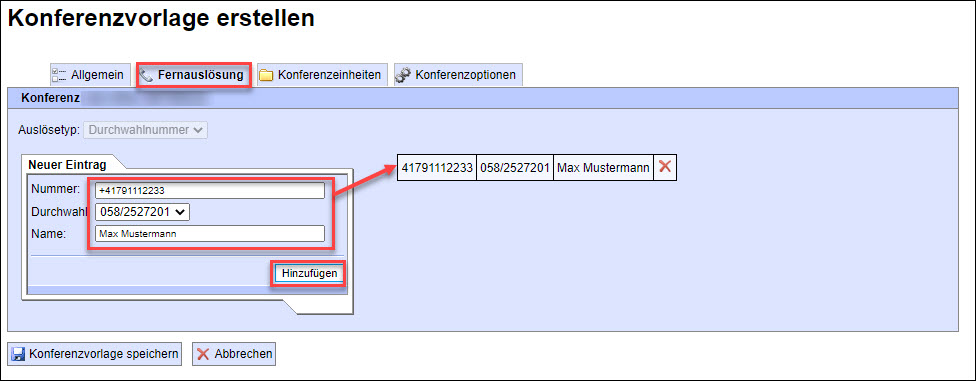
Task: Click the floppy disk save icon
Action: [x=18, y=354]
